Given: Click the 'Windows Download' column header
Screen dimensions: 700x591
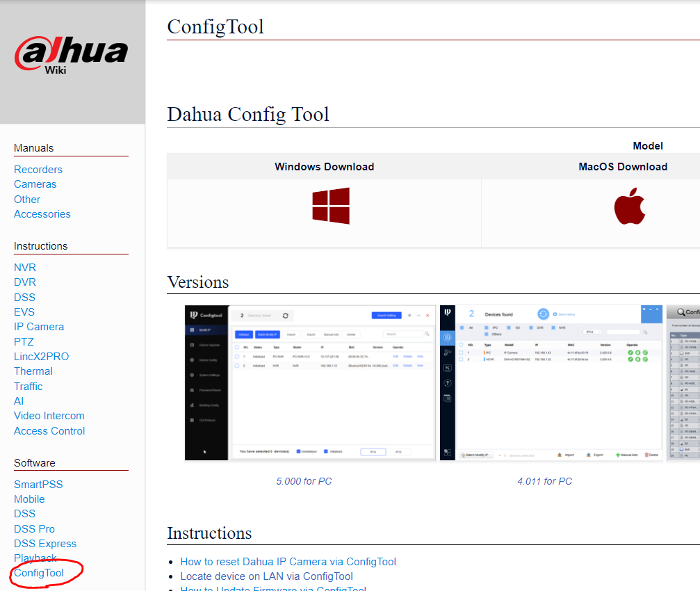Looking at the screenshot, I should [x=325, y=166].
